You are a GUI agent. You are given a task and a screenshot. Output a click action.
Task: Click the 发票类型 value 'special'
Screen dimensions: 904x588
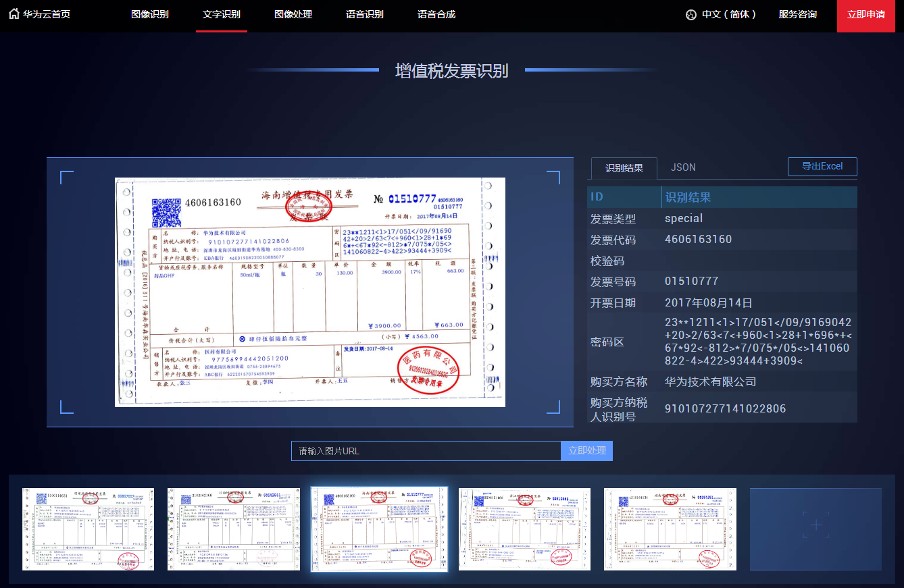[684, 219]
